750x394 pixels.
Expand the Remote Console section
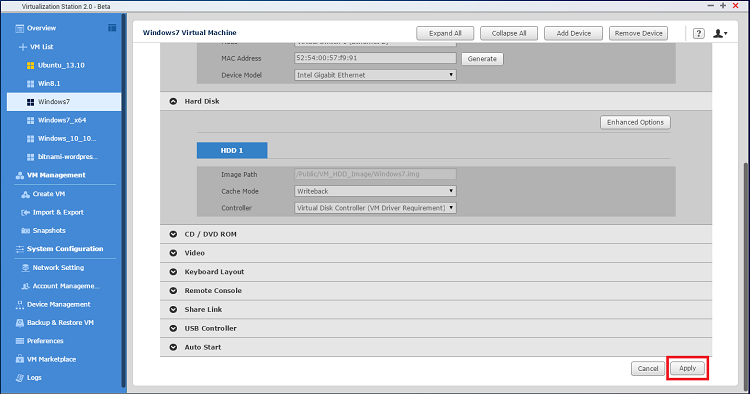click(x=173, y=291)
